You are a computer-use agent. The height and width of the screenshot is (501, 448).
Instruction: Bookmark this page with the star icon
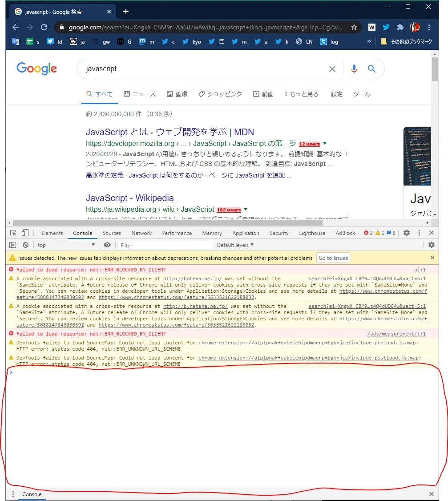pos(354,27)
